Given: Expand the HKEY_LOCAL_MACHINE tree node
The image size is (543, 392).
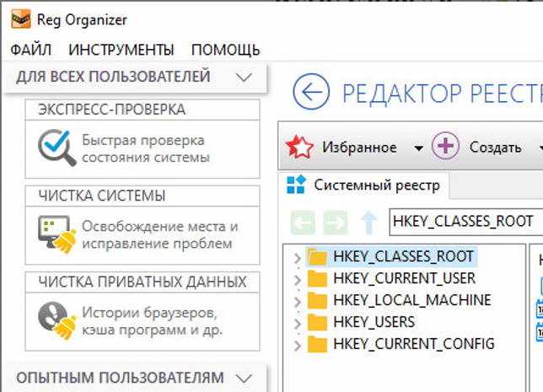Looking at the screenshot, I should pyautogui.click(x=297, y=302).
